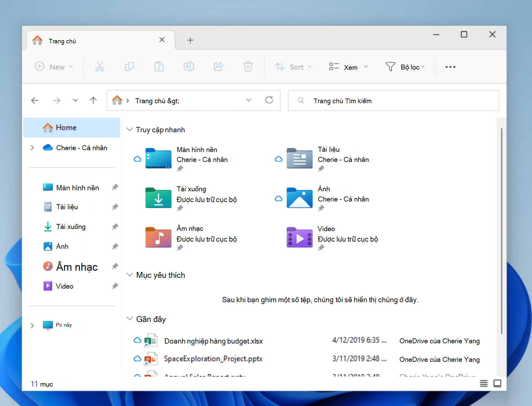Go forward with the right arrow

56,100
